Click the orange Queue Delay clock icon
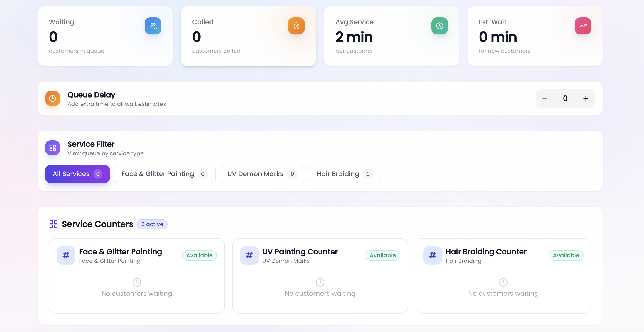Screen dimensions: 644x332 coord(53,98)
